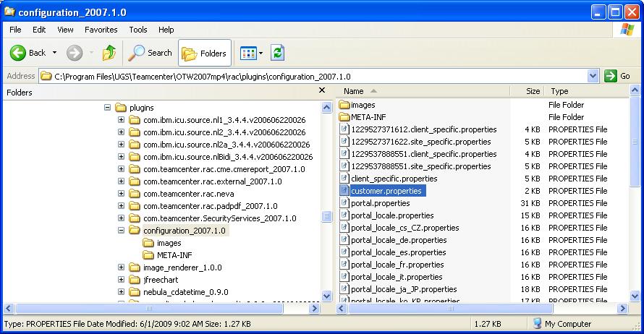
Task: Click portal_locale_cs_CZ.properties file icon
Action: pyautogui.click(x=344, y=228)
